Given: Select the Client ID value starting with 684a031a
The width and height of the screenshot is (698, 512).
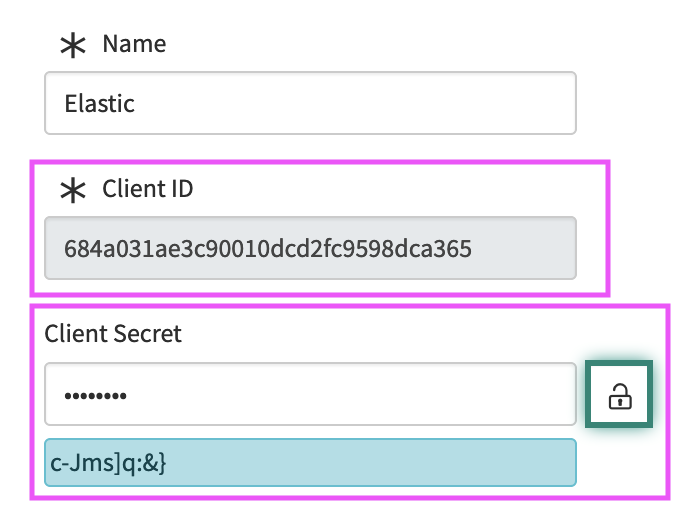Looking at the screenshot, I should pos(267,247).
